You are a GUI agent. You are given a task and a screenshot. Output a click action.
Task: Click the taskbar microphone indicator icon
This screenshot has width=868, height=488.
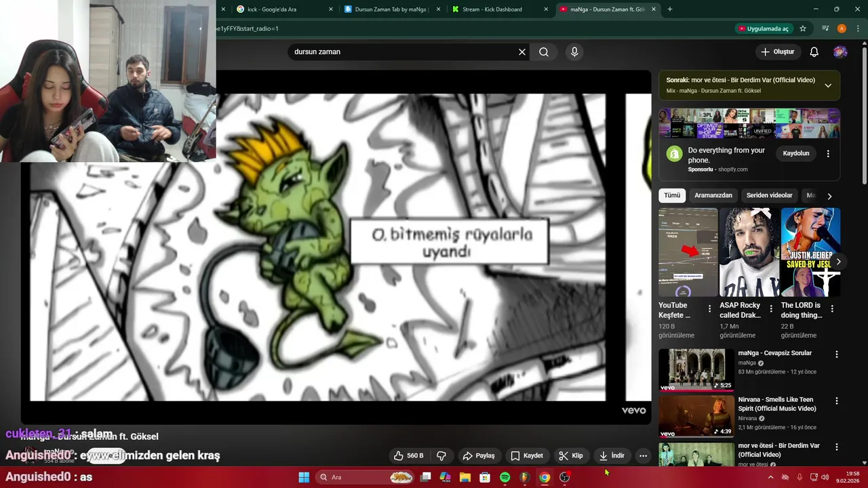800,477
